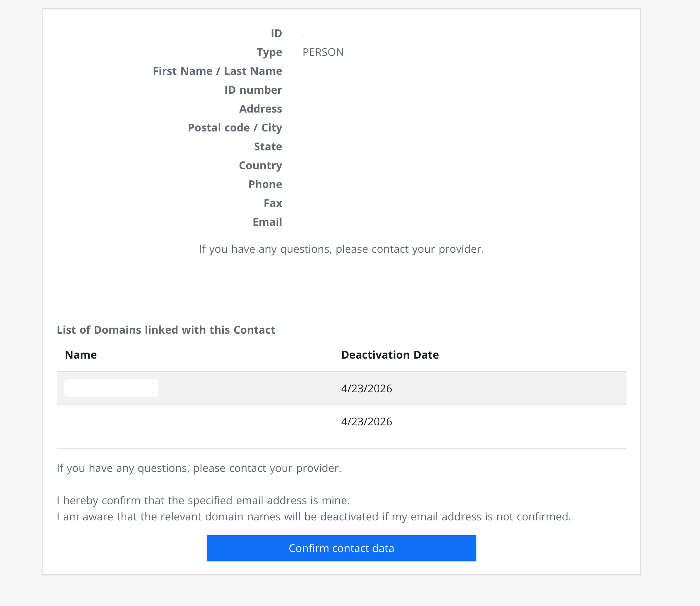700x606 pixels.
Task: Click the ID number label
Action: 253,90
